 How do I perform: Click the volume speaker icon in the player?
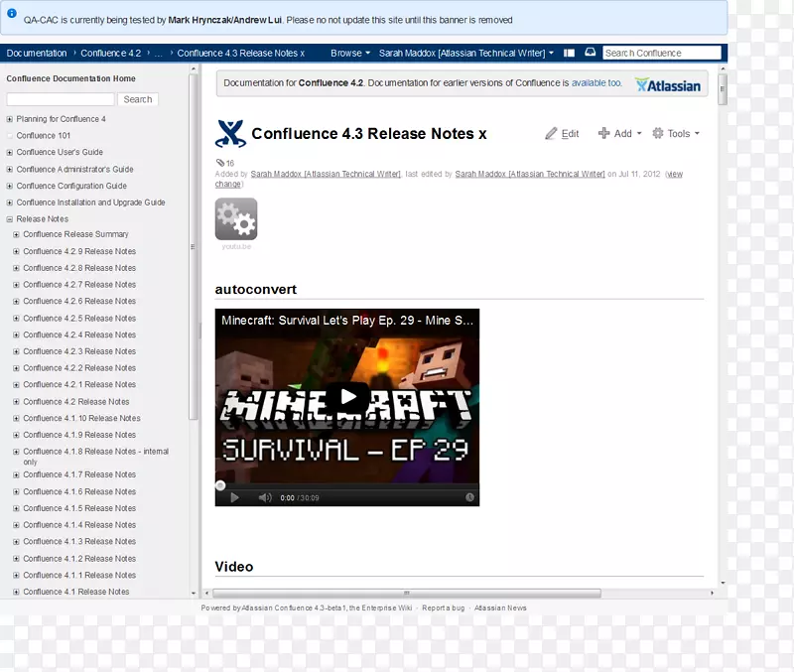click(x=265, y=497)
